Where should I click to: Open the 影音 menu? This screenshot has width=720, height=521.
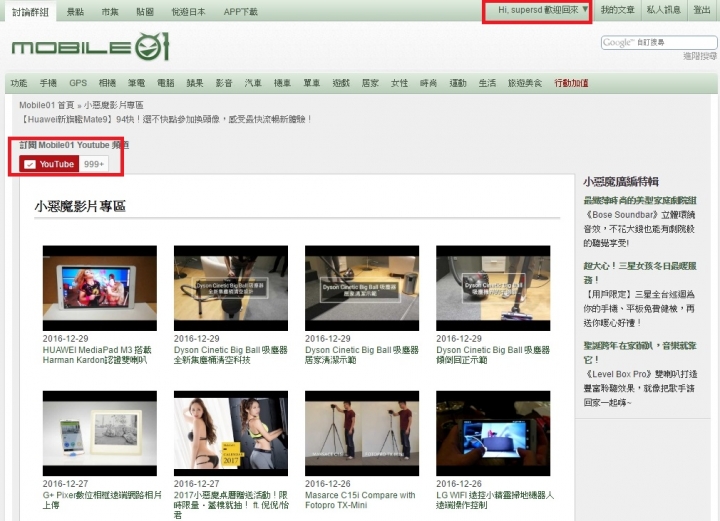tap(224, 83)
